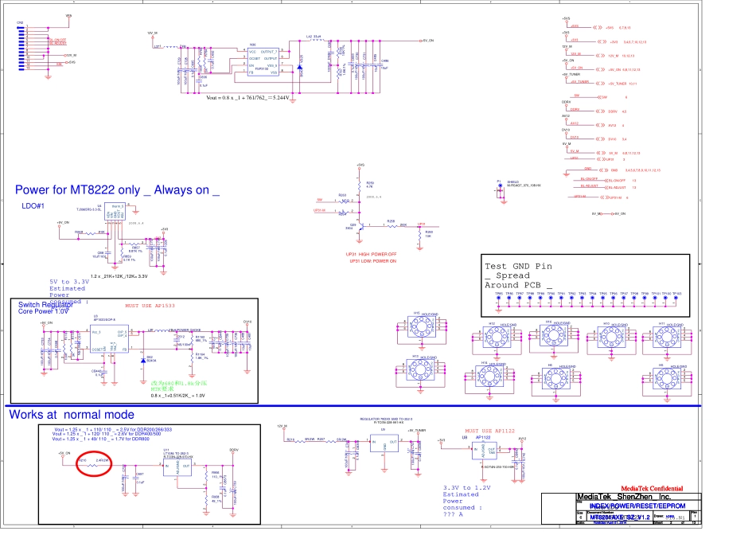Select the U11 LT1086 regulator block

click(177, 468)
